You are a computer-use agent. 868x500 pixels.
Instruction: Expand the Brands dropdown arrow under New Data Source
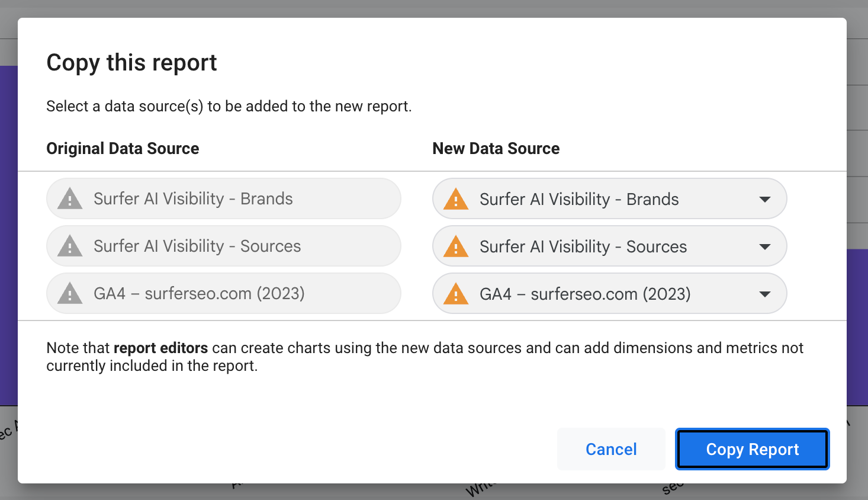point(765,199)
